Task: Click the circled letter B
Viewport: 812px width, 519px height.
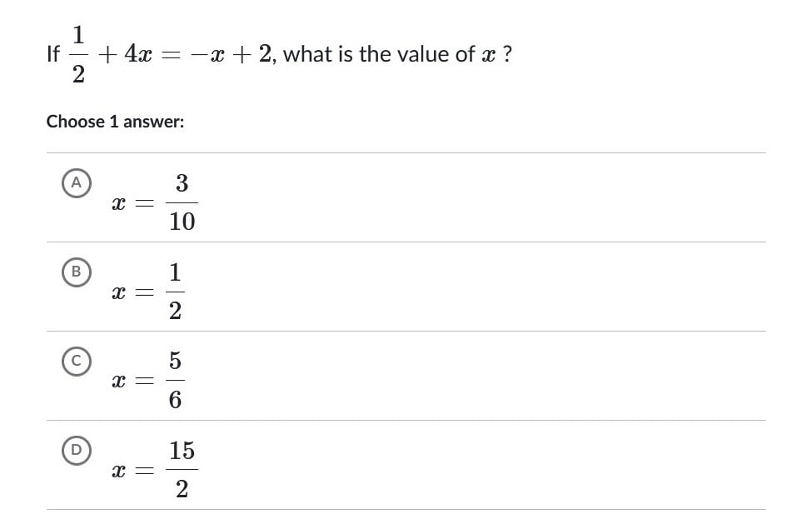Action: (76, 272)
